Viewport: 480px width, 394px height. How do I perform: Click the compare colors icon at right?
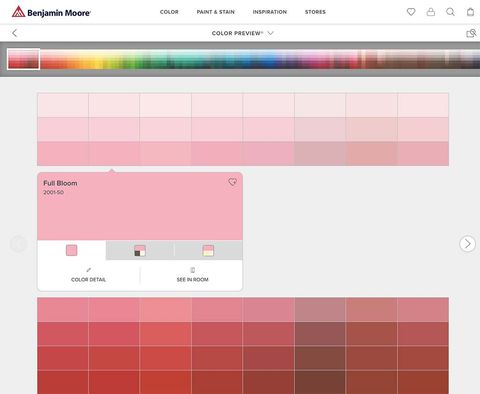[471, 33]
